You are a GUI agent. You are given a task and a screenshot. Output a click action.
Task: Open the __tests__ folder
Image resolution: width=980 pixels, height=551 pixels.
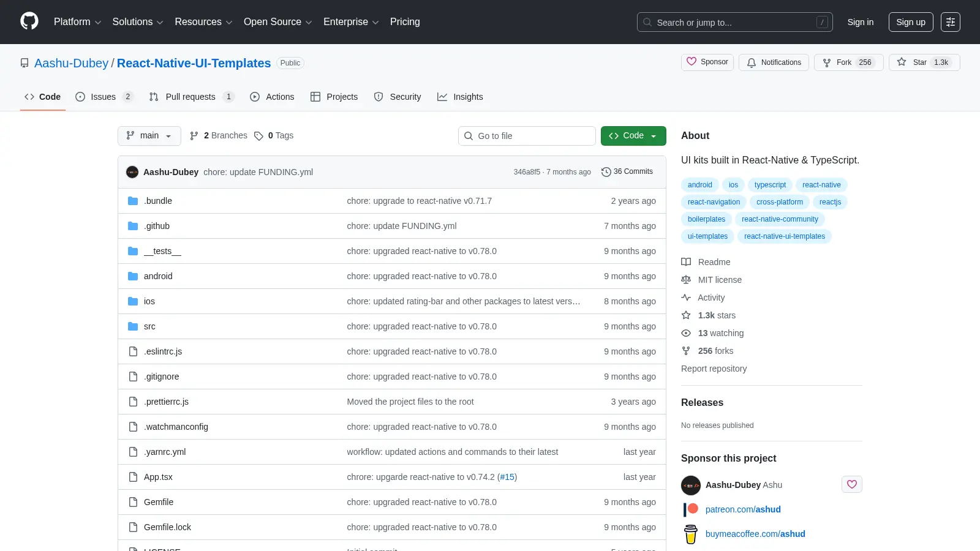pyautogui.click(x=162, y=251)
